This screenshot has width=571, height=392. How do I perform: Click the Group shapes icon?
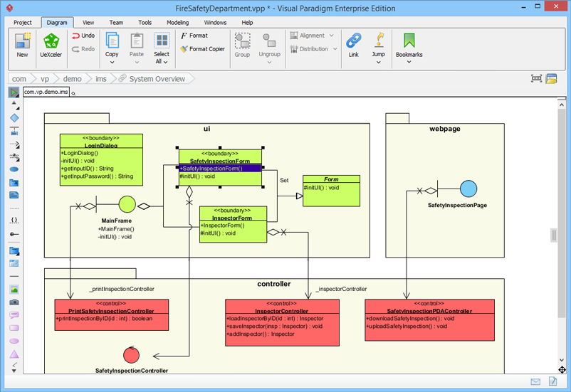(x=242, y=42)
